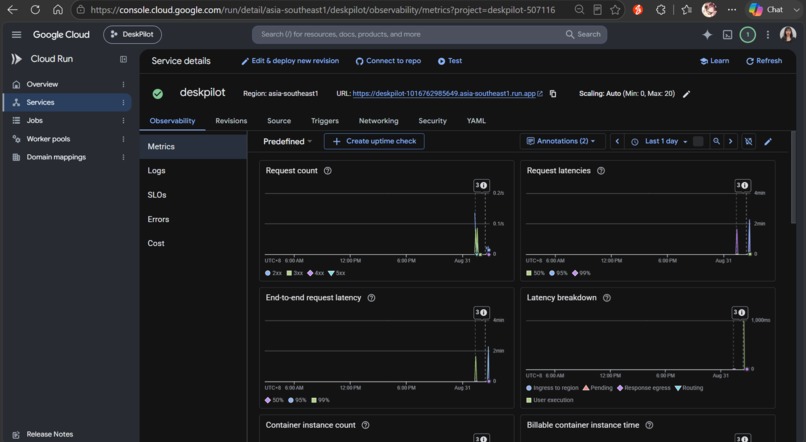Toggle the Response egress legend series
806x442 pixels.
point(644,388)
